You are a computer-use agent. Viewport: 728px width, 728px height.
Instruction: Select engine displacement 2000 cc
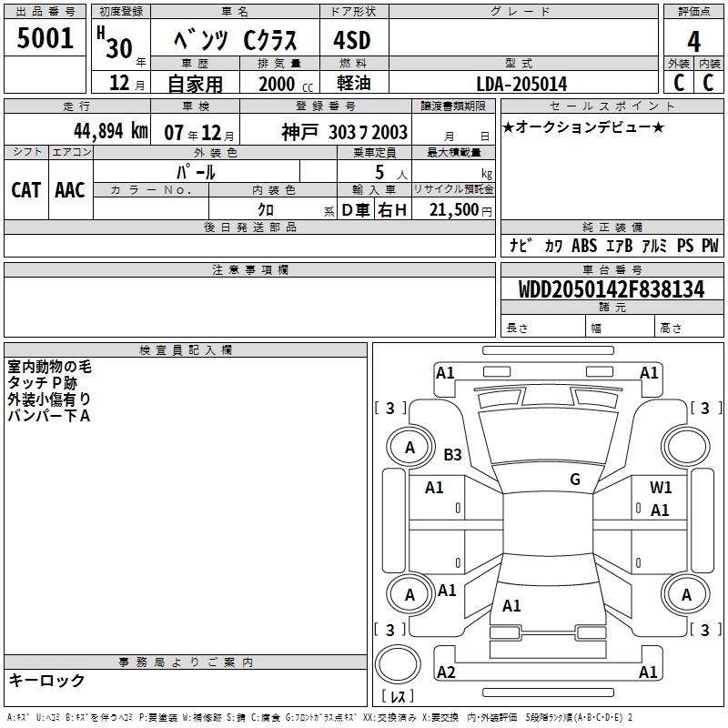286,84
